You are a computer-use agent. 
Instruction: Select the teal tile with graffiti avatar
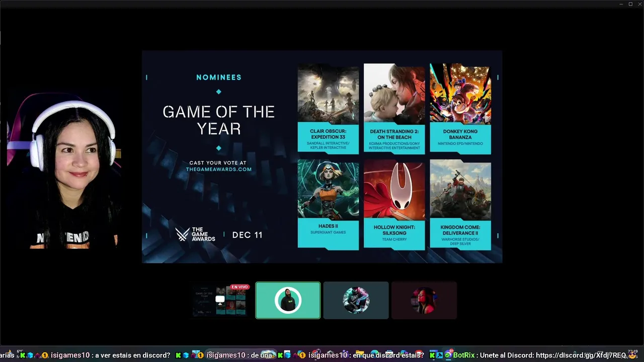(x=356, y=301)
